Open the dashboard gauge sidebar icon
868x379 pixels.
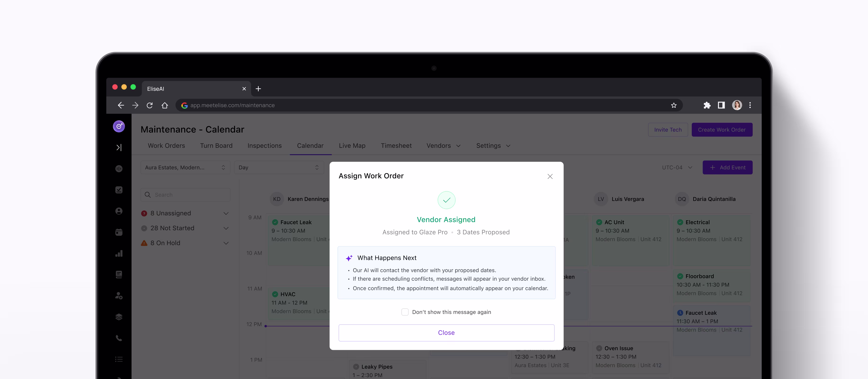point(119,169)
